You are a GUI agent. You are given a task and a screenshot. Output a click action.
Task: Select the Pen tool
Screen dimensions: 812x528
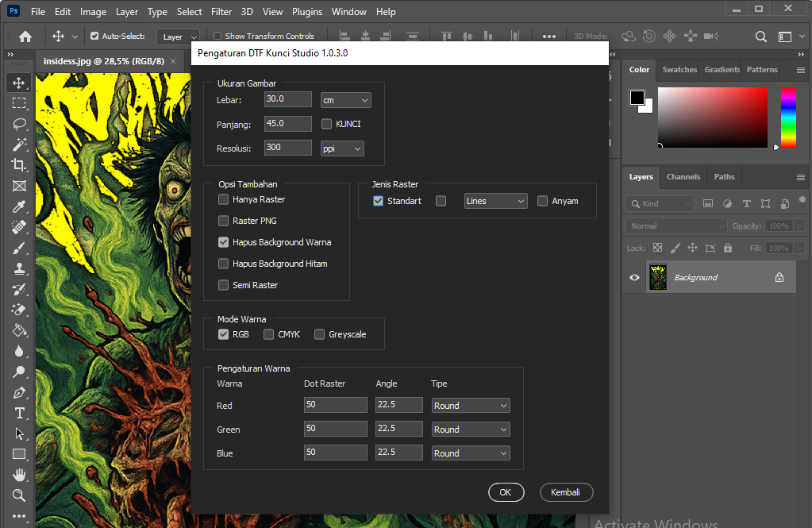tap(19, 392)
